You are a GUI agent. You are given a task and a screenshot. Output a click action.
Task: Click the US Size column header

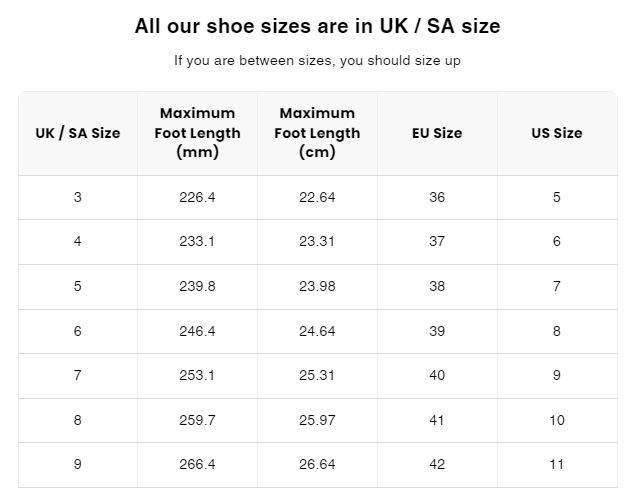pyautogui.click(x=557, y=133)
